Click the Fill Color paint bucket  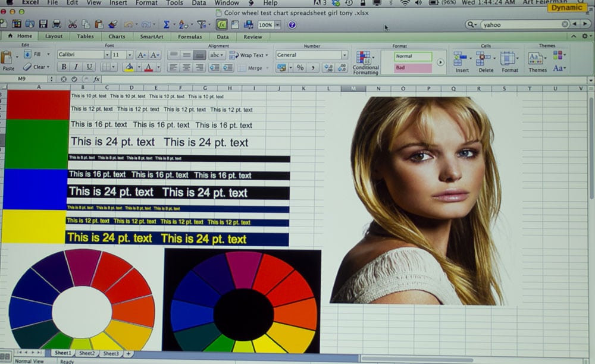pos(129,67)
